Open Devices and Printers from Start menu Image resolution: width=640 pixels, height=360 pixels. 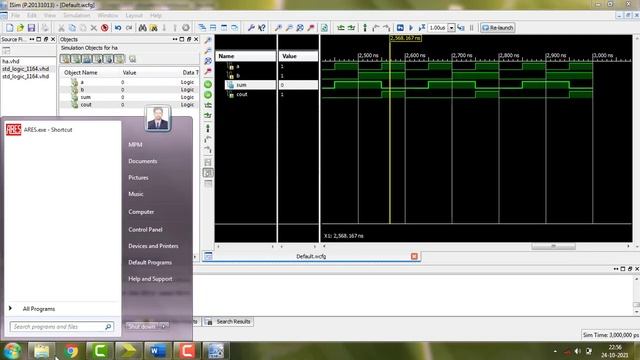(x=153, y=246)
